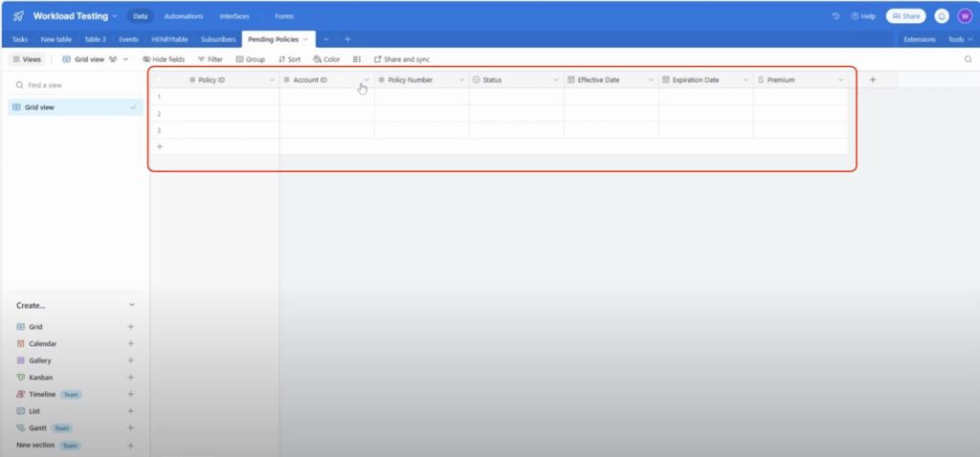Click the Policy Number column header
The width and height of the screenshot is (980, 457).
click(421, 80)
